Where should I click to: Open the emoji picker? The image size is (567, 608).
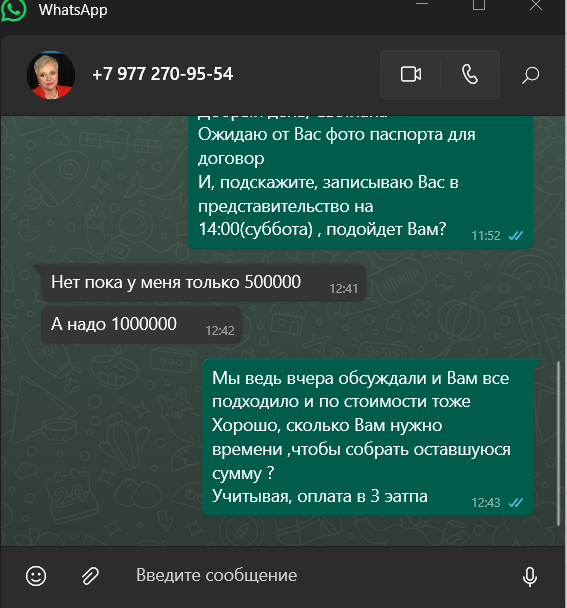(36, 575)
